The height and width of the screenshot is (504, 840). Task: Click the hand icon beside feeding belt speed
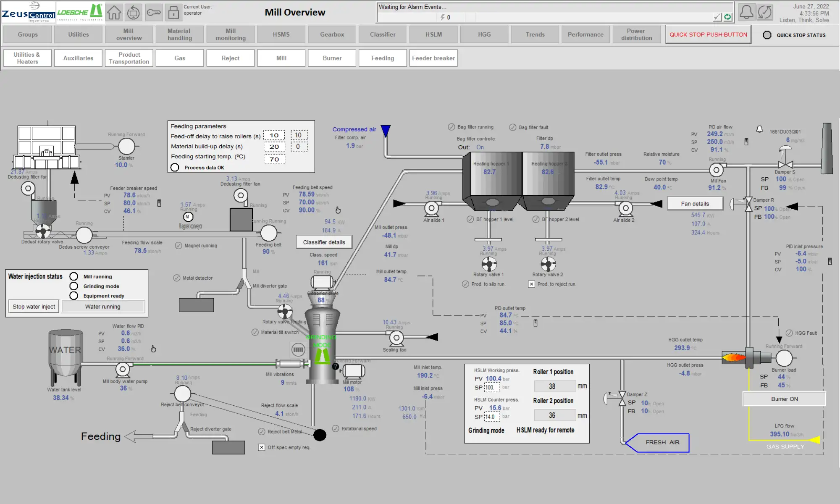[x=338, y=210]
